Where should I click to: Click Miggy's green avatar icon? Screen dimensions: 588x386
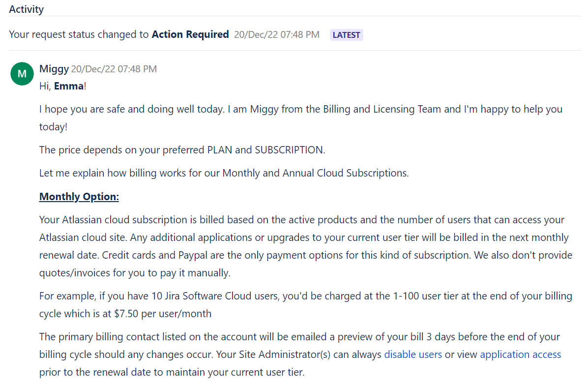(22, 74)
